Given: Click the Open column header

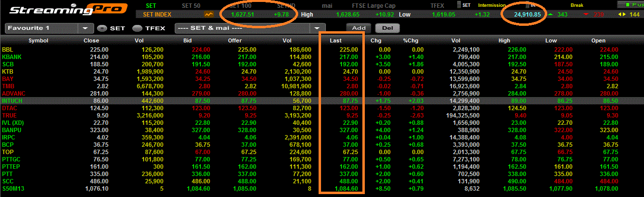Looking at the screenshot, I should tap(598, 41).
